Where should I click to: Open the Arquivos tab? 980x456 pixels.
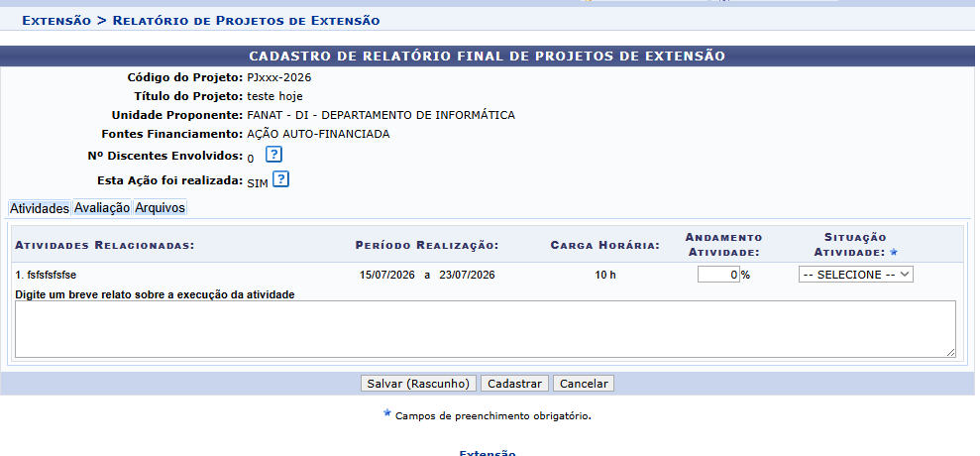(160, 207)
